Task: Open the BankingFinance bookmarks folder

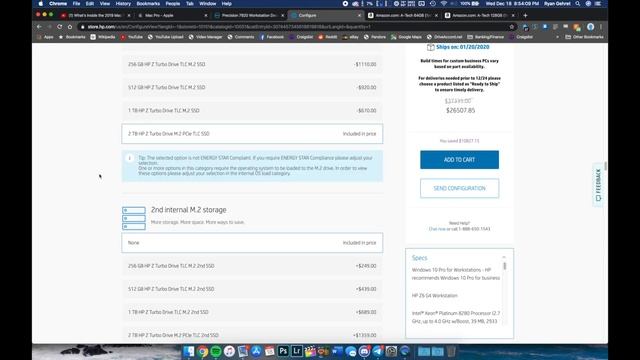Action: pos(486,37)
